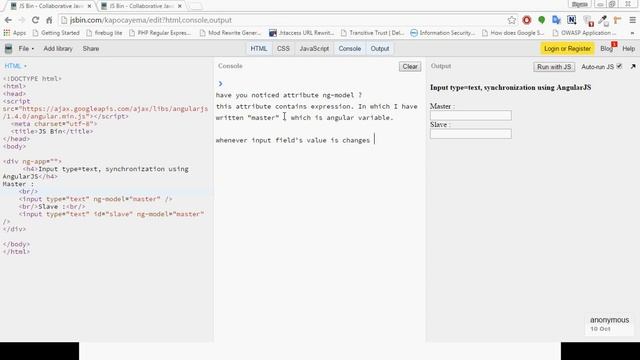Open a new browser tab

(196, 6)
